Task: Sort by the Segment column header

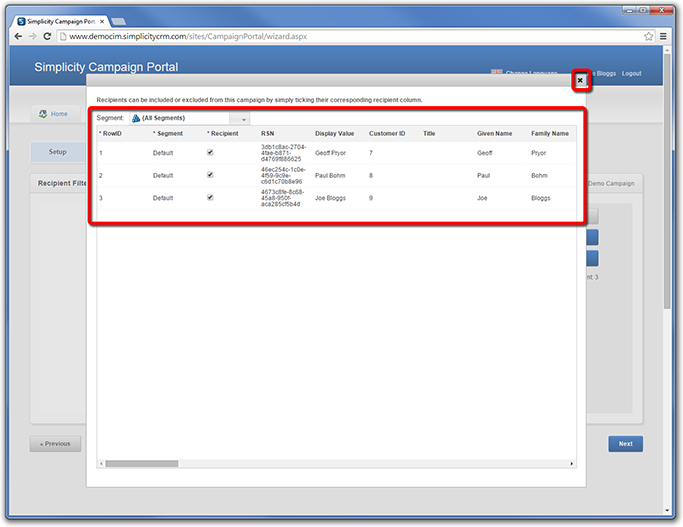Action: click(169, 134)
